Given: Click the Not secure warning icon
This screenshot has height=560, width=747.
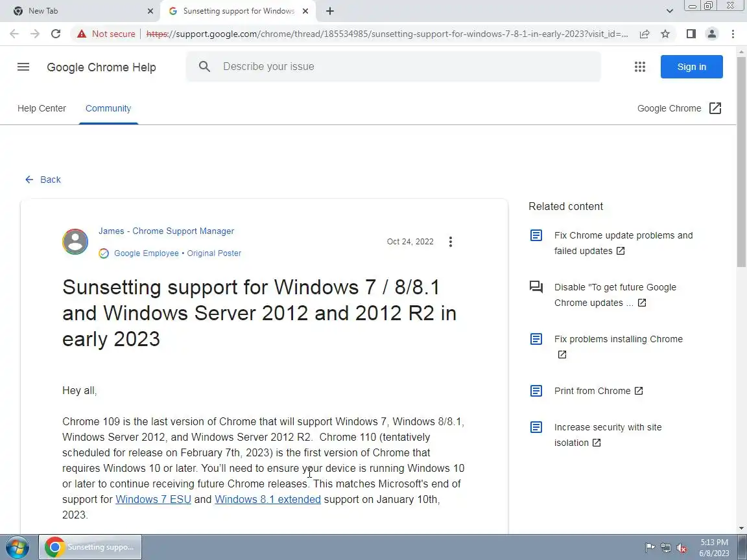Looking at the screenshot, I should (82, 34).
